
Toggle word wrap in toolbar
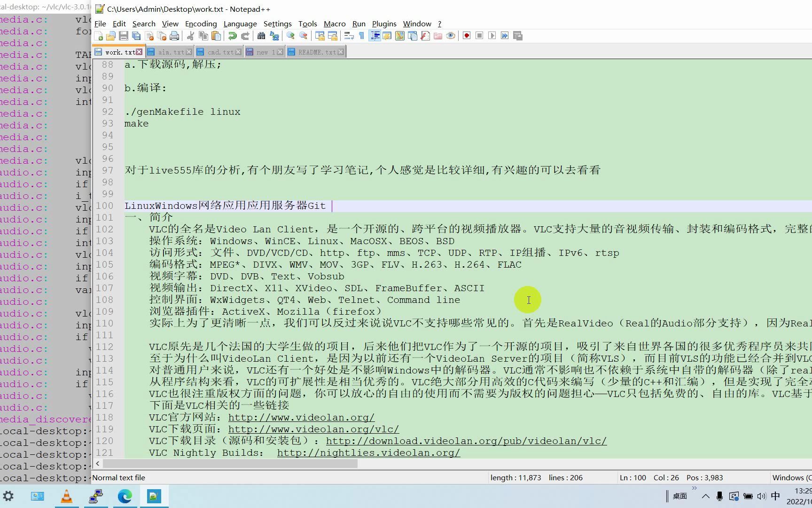click(x=349, y=36)
